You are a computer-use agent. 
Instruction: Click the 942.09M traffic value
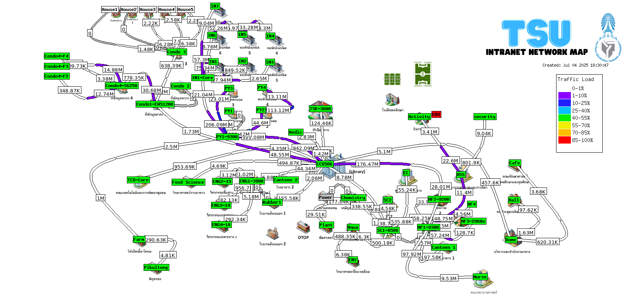(x=304, y=148)
